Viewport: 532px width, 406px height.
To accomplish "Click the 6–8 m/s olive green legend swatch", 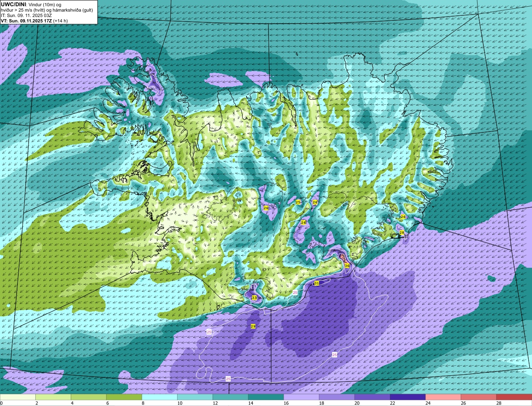I will click(124, 397).
